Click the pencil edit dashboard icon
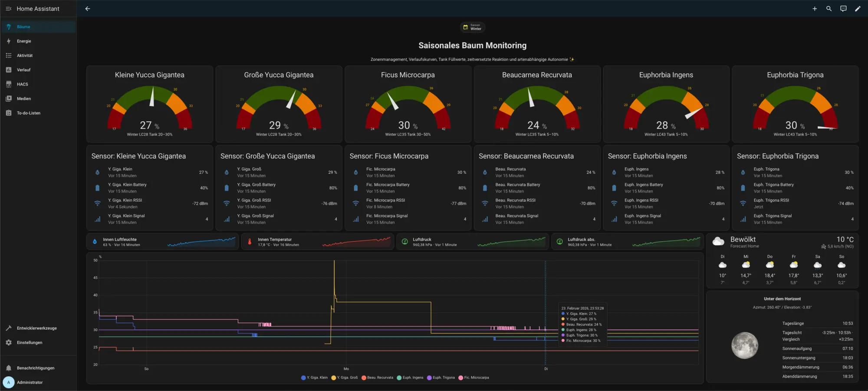The width and height of the screenshot is (868, 391). 858,9
